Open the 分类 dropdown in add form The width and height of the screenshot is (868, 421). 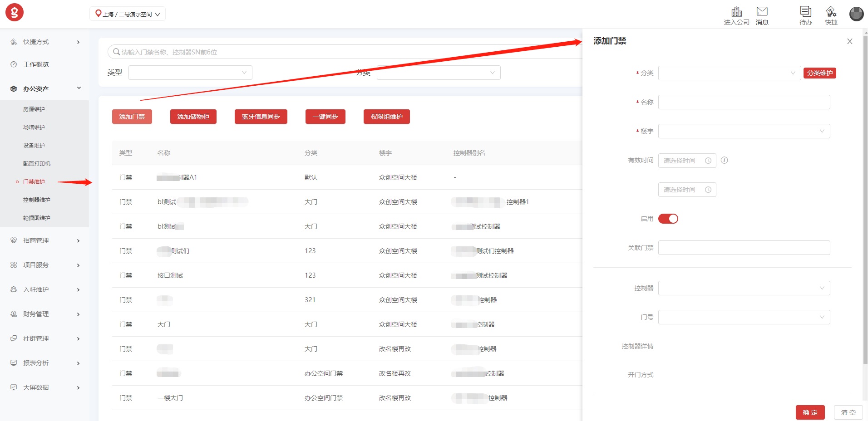pyautogui.click(x=729, y=73)
